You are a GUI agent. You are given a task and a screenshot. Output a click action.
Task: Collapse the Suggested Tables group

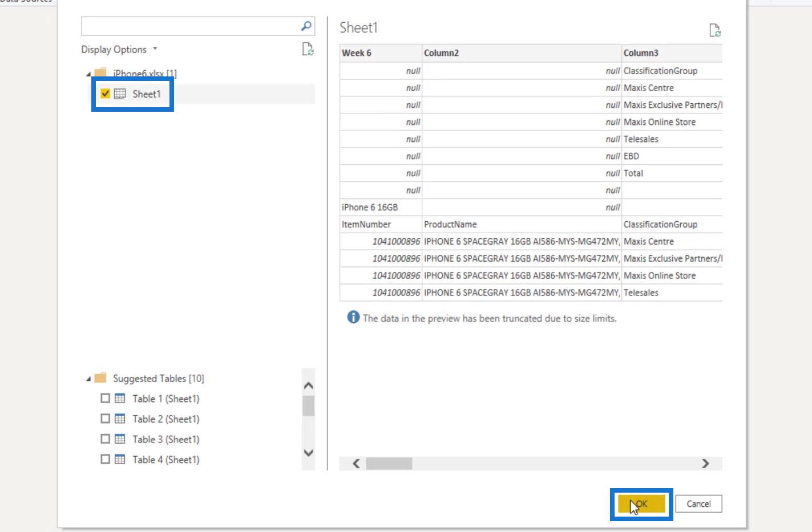88,379
